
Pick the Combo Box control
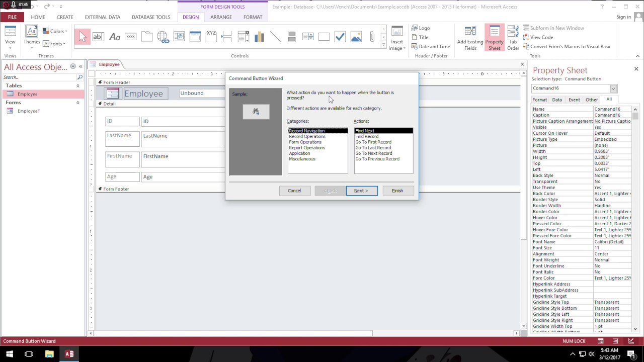(x=243, y=37)
